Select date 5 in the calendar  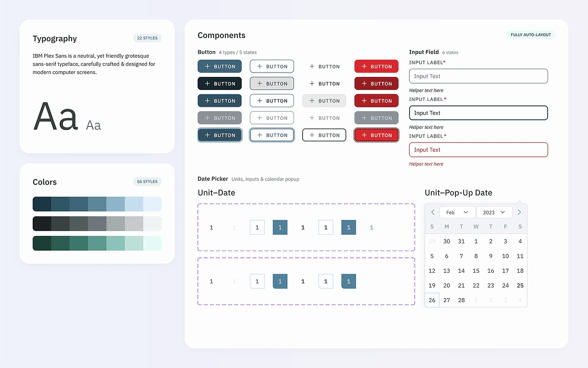point(432,256)
